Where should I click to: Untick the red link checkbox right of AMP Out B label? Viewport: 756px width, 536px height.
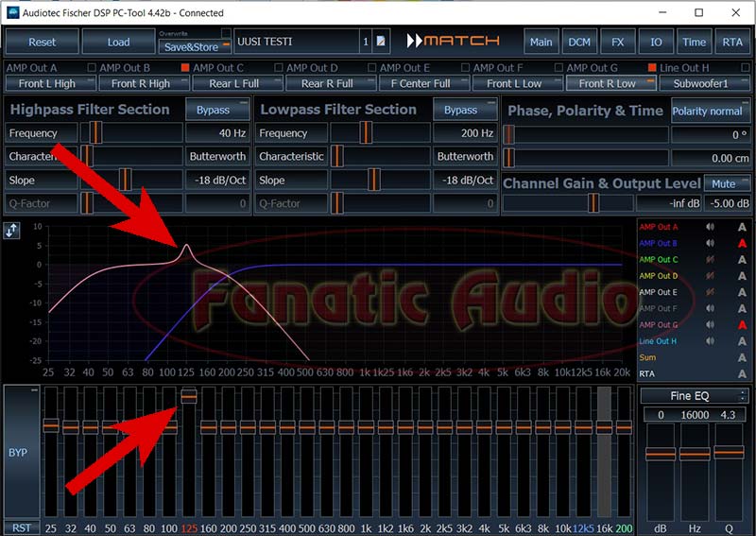[185, 67]
